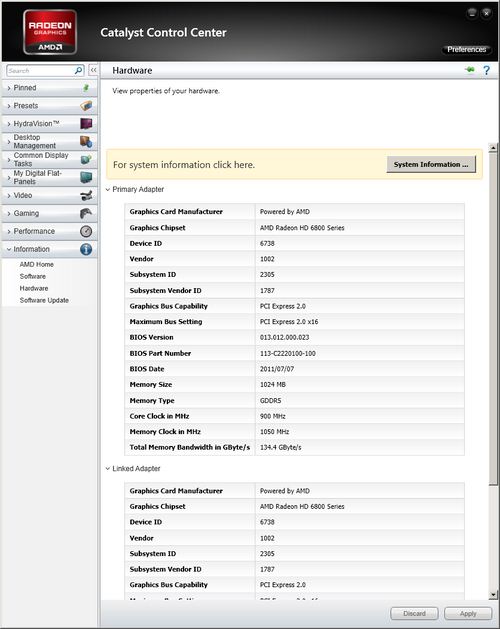The height and width of the screenshot is (629, 500).
Task: Open AMD Home under Information
Action: [x=37, y=264]
